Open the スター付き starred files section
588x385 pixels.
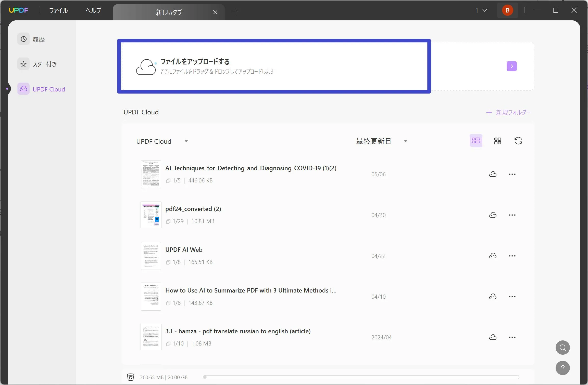[x=37, y=64]
